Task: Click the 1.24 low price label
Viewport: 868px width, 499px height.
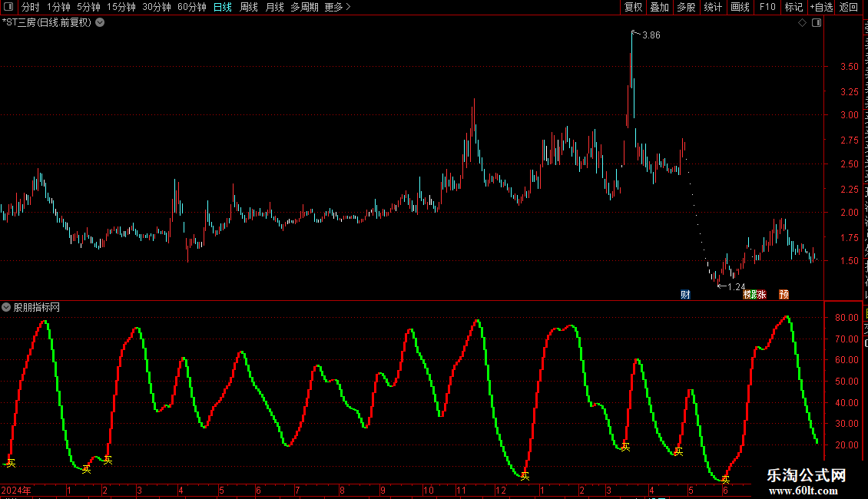Action: 736,286
